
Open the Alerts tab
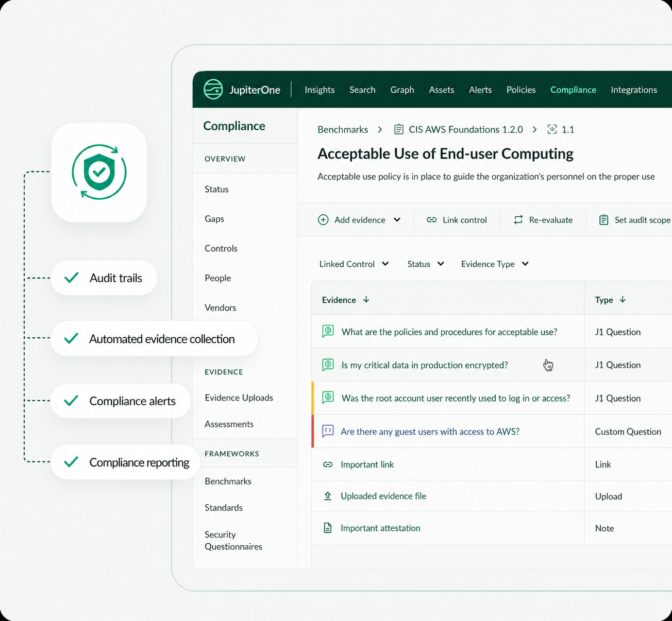pos(480,90)
